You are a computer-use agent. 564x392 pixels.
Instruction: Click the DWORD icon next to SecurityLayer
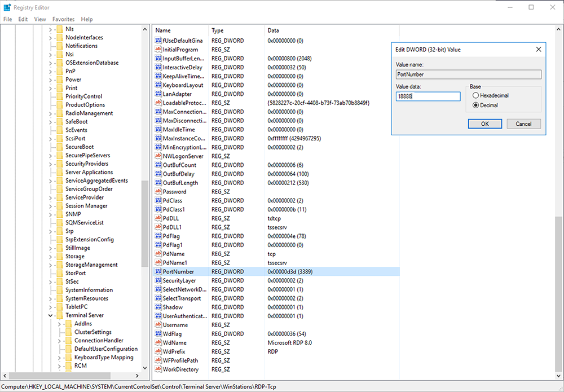point(158,281)
